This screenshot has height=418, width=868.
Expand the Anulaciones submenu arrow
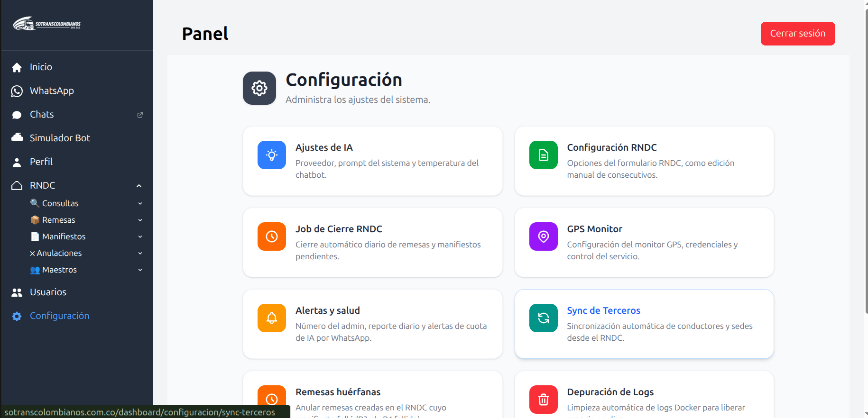140,253
